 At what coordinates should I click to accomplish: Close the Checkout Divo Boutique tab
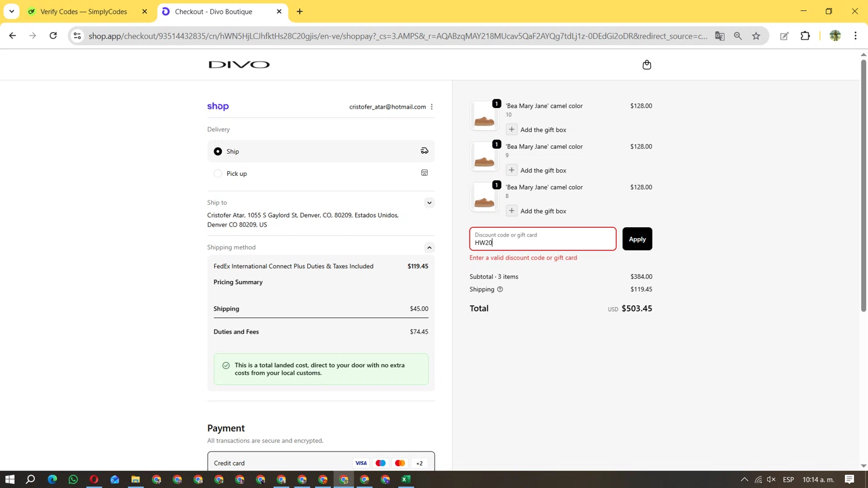pos(279,12)
